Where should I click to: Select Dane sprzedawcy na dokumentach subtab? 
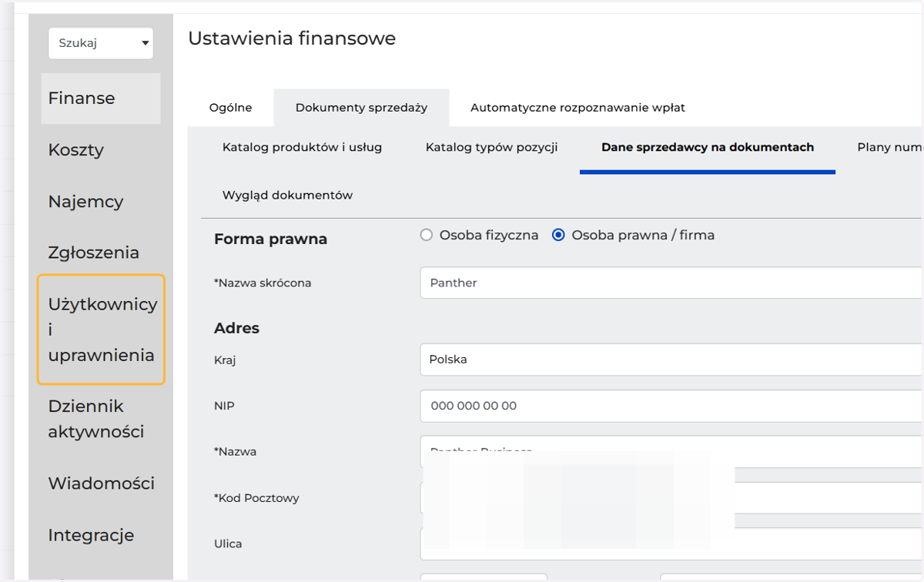click(708, 147)
